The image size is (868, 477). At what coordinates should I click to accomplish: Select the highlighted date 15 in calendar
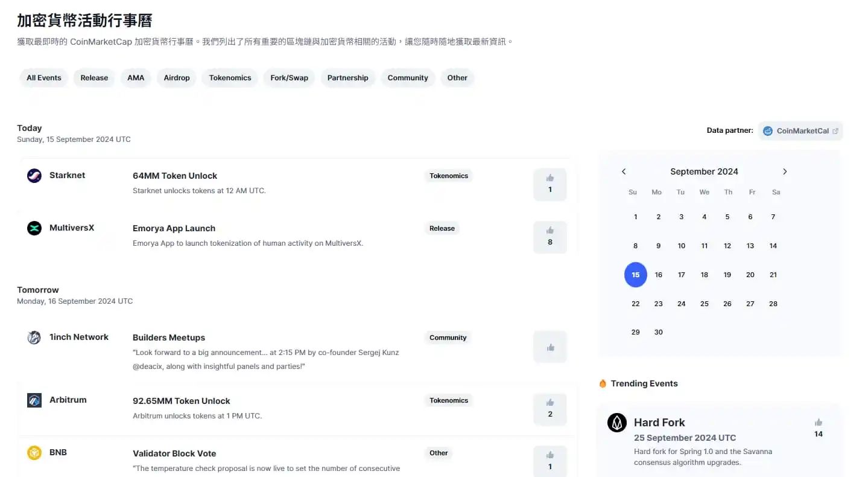coord(636,275)
